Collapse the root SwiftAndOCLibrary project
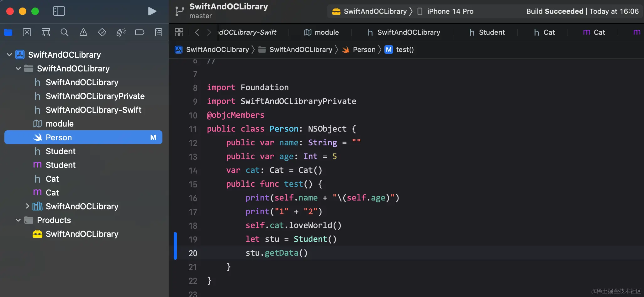 pyautogui.click(x=9, y=55)
